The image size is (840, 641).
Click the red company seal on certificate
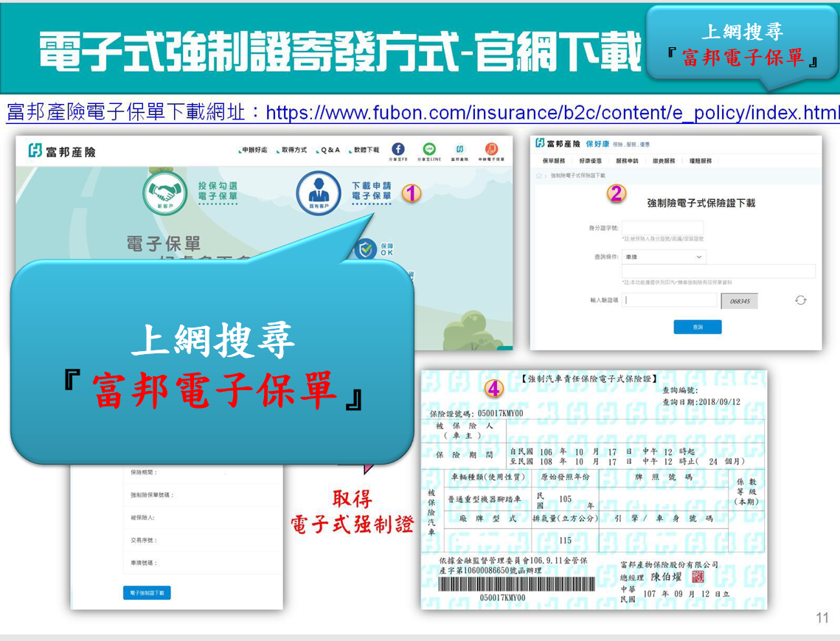[x=698, y=577]
